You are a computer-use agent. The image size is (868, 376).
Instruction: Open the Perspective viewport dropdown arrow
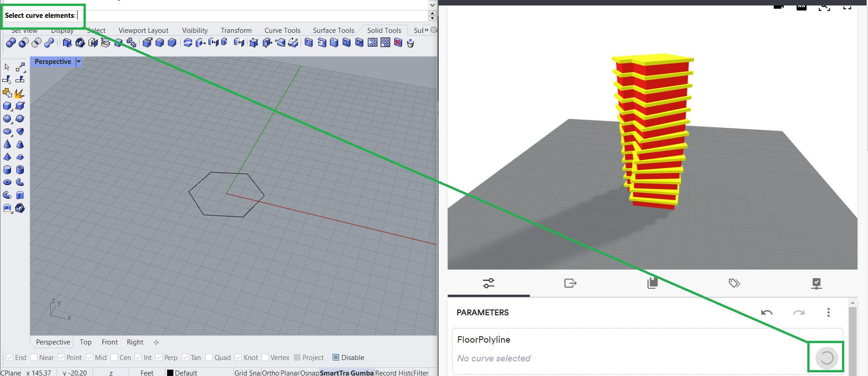coord(78,62)
